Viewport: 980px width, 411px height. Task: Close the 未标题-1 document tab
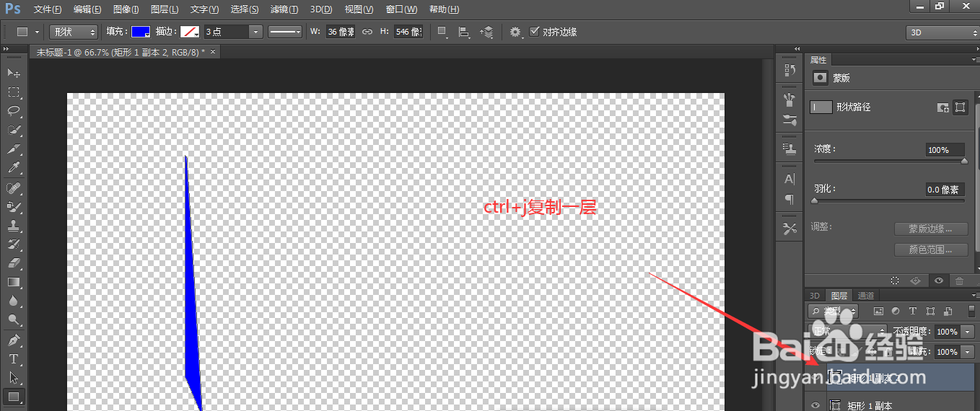click(213, 52)
